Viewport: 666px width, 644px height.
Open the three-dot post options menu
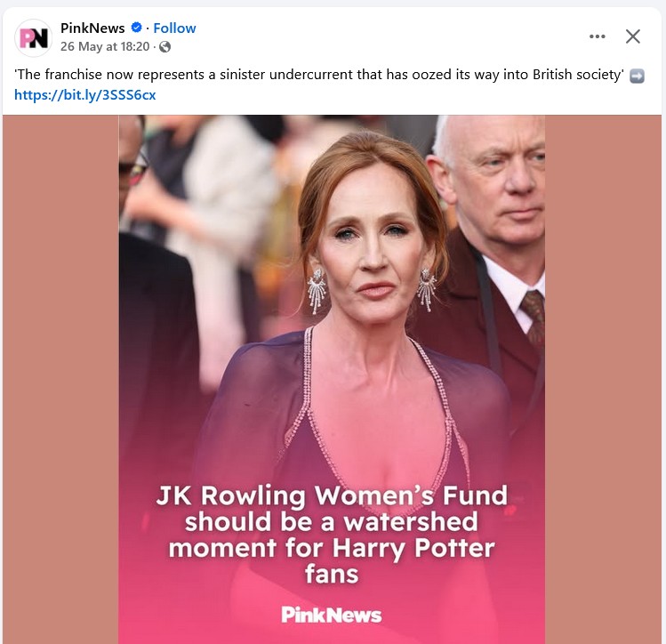[x=597, y=36]
